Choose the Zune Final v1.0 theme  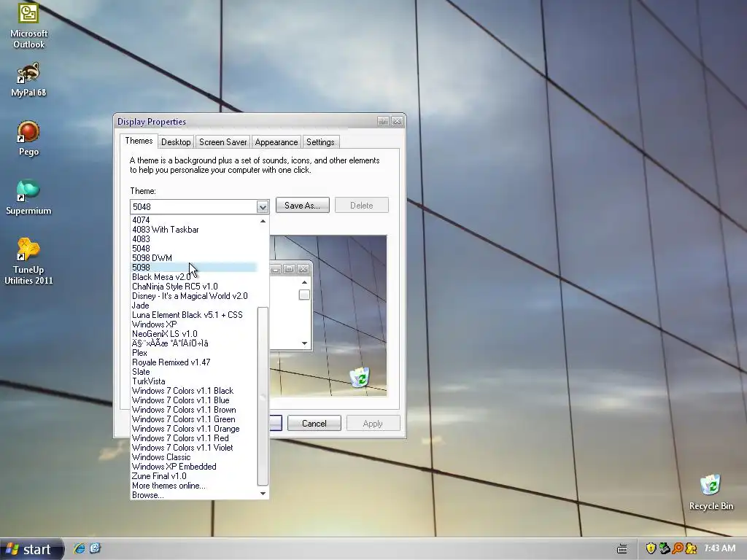point(194,476)
